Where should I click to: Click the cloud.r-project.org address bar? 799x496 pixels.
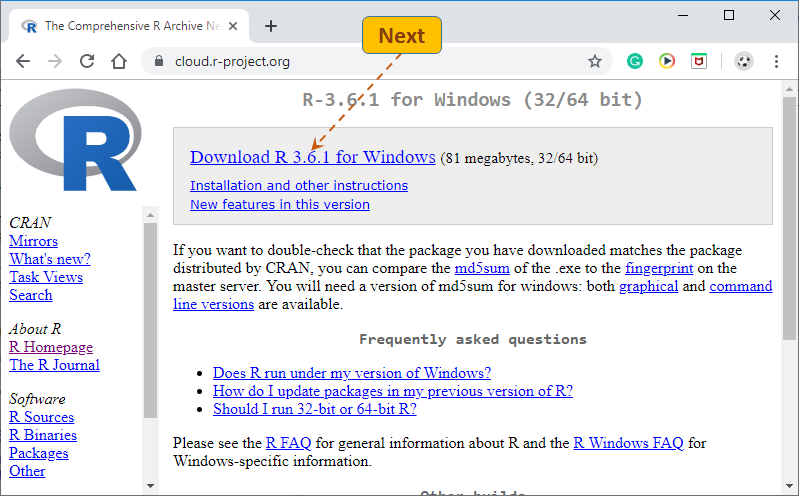tap(377, 61)
